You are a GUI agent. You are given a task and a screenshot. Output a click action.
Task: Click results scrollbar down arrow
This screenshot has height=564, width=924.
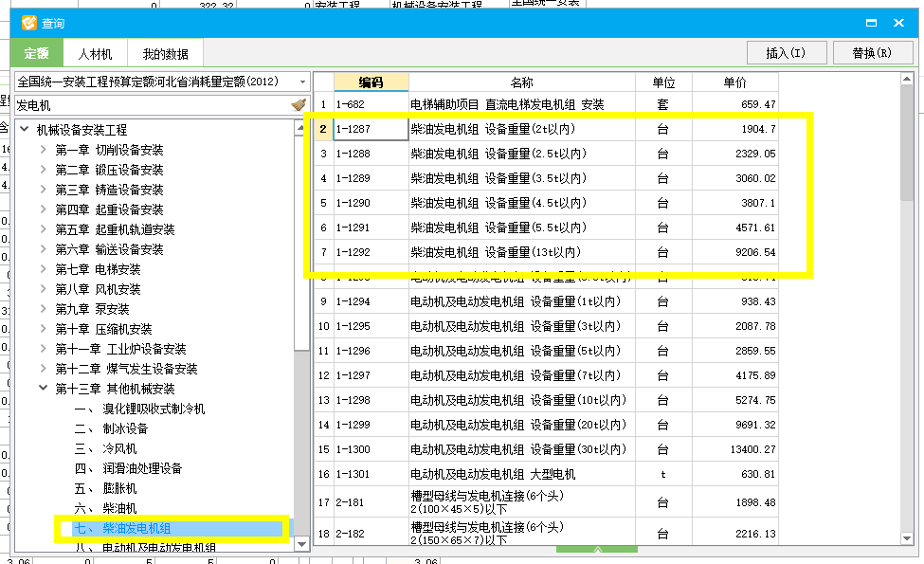click(x=907, y=538)
